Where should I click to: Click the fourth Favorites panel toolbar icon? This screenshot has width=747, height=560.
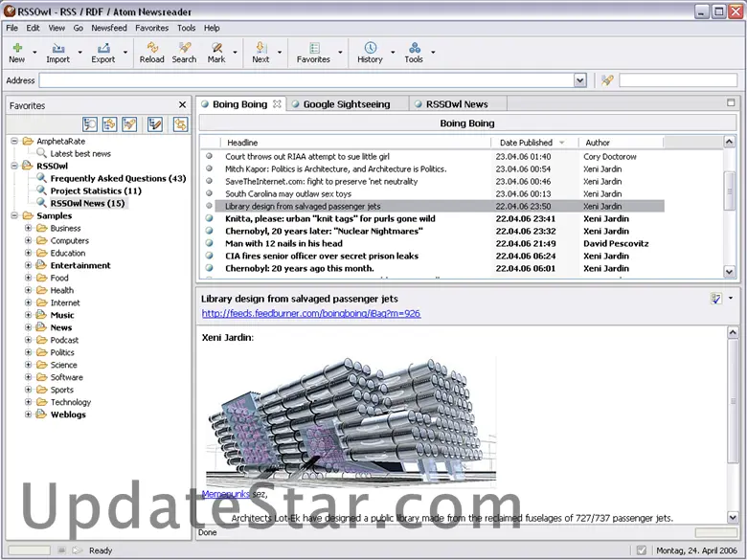[x=155, y=124]
